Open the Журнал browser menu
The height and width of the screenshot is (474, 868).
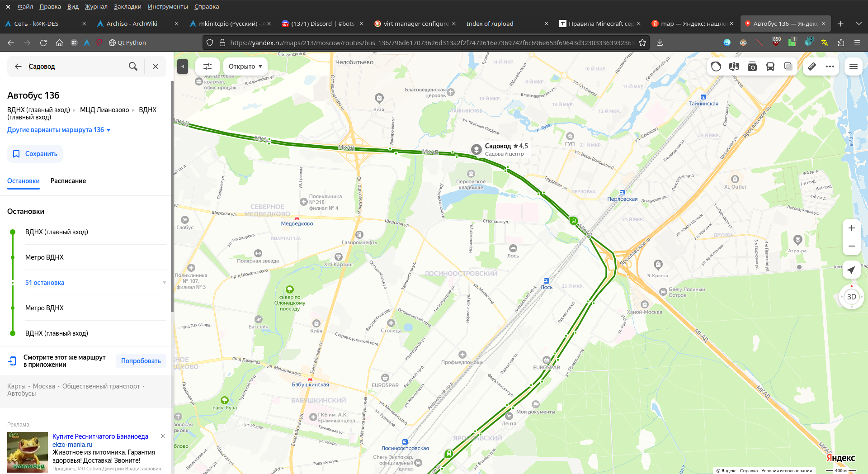96,6
